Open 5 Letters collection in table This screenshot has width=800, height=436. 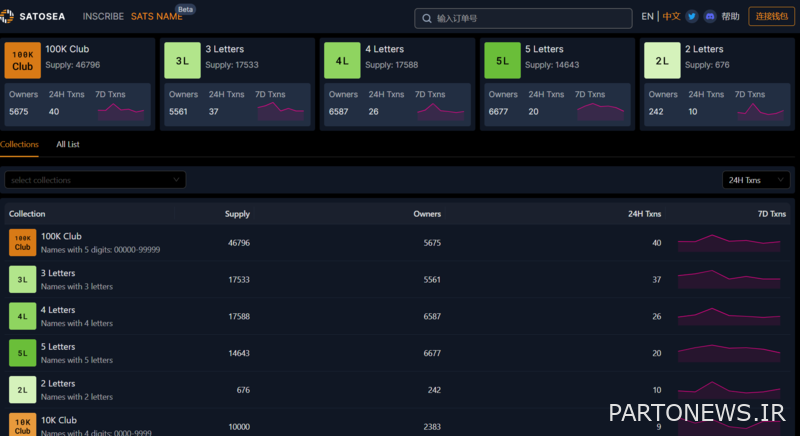(58, 346)
